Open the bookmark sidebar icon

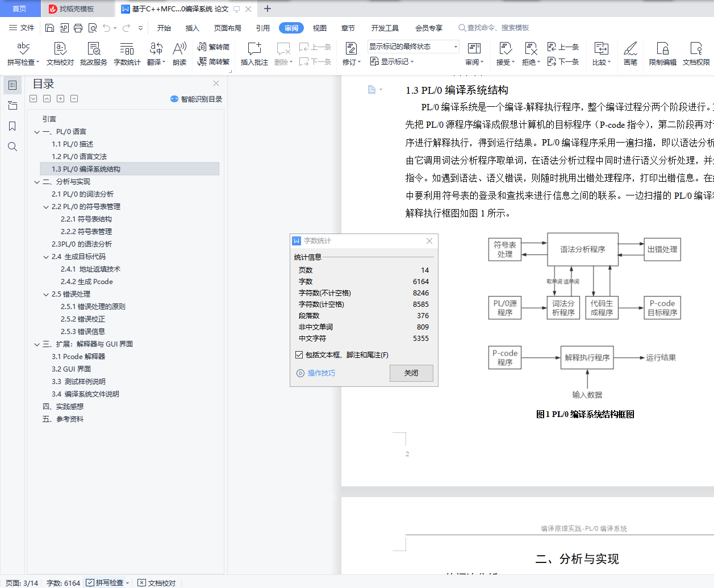(12, 126)
